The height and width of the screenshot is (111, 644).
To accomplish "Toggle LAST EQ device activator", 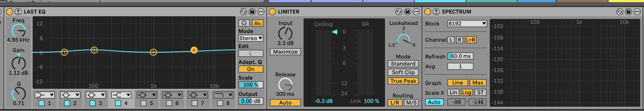I will pos(10,12).
